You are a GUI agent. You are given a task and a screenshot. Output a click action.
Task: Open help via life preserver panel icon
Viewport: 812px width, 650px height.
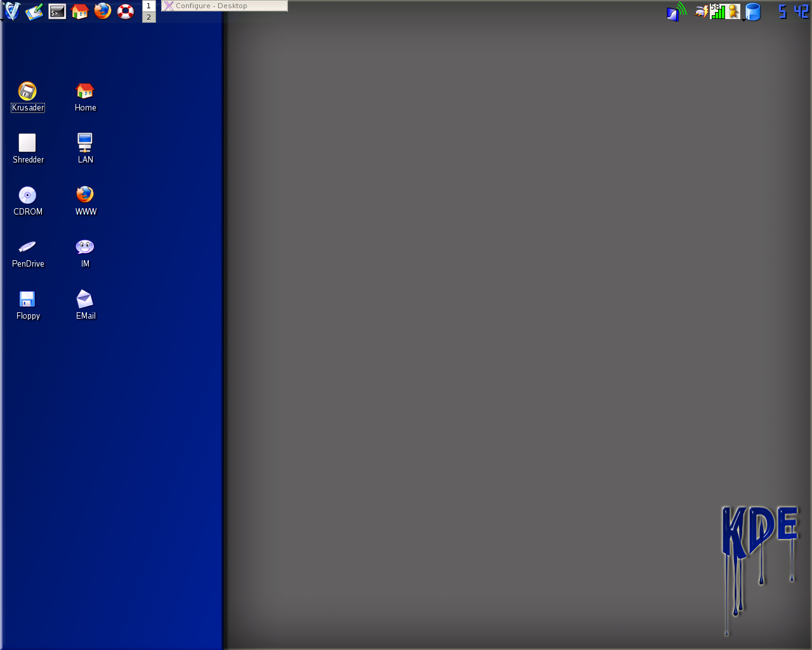click(x=125, y=11)
